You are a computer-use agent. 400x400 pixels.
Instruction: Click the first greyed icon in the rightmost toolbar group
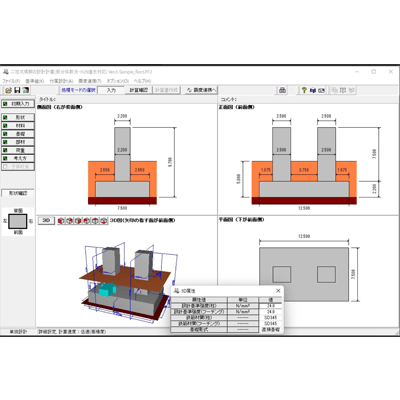(x=334, y=90)
